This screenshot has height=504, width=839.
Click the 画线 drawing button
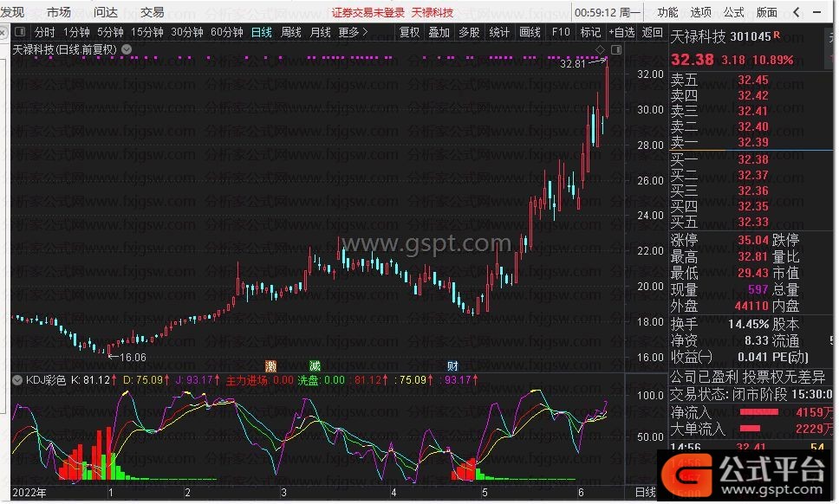click(530, 32)
